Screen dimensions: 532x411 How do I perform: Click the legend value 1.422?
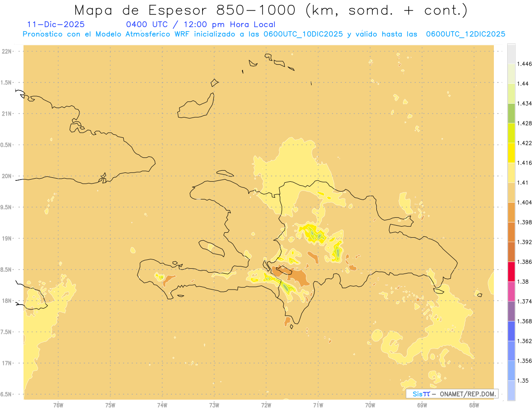tap(524, 143)
